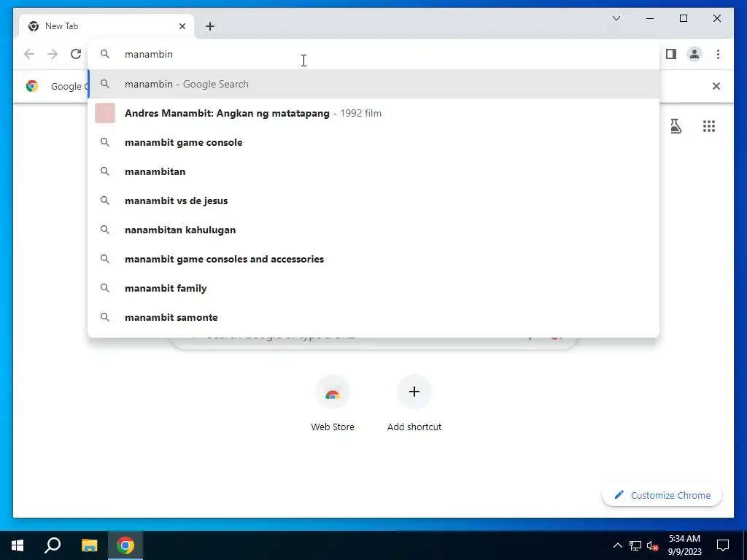Screen dimensions: 747x560
Task: Show hidden system tray icons
Action: [617, 545]
